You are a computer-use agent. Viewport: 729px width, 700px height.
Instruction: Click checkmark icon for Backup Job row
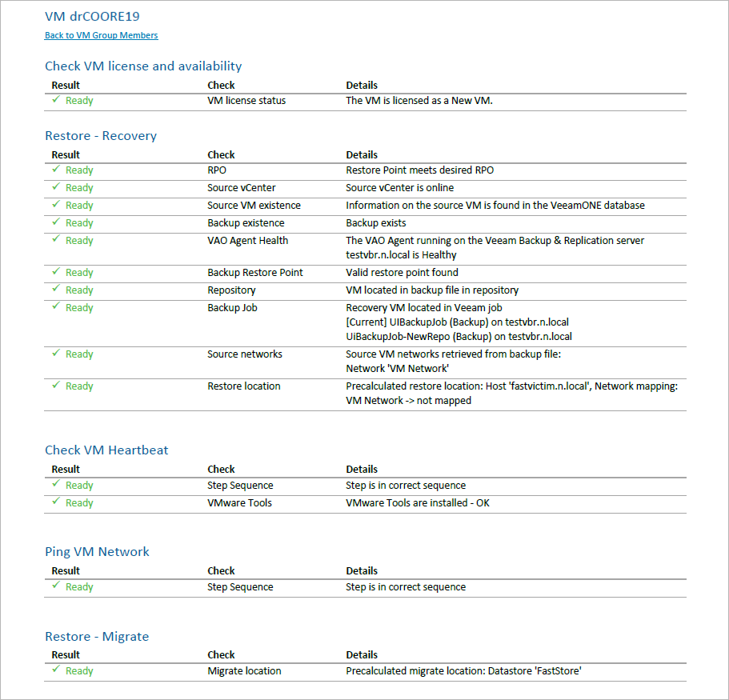(x=56, y=307)
